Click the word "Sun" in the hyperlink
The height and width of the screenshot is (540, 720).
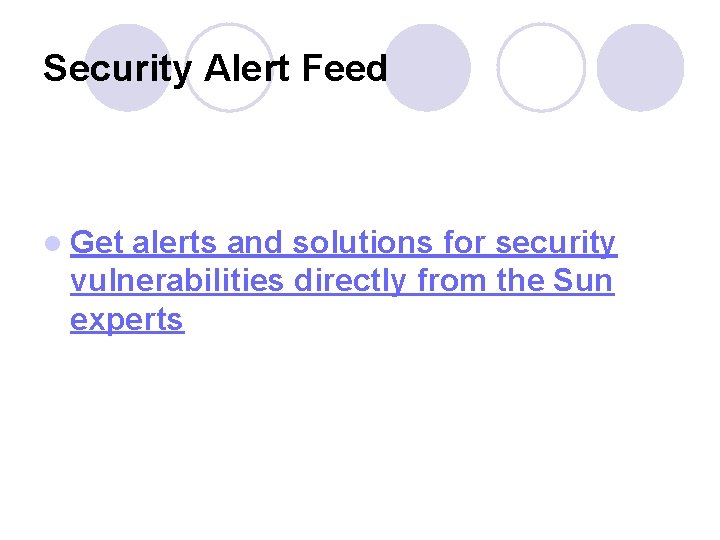pyautogui.click(x=583, y=280)
